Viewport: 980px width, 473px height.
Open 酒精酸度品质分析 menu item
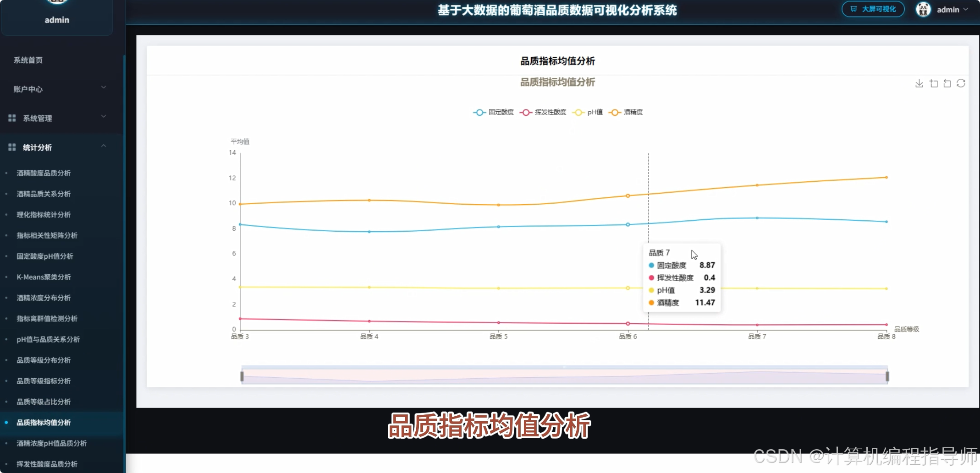click(44, 173)
